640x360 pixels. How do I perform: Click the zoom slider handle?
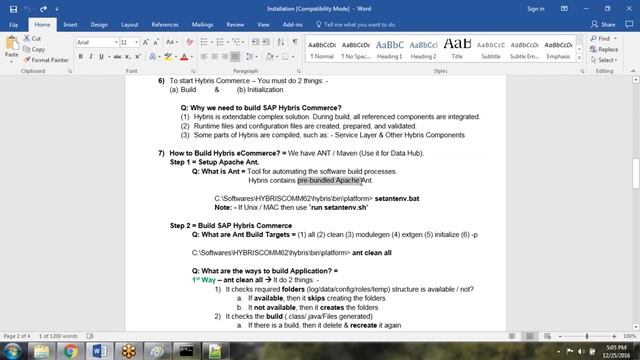(x=587, y=336)
